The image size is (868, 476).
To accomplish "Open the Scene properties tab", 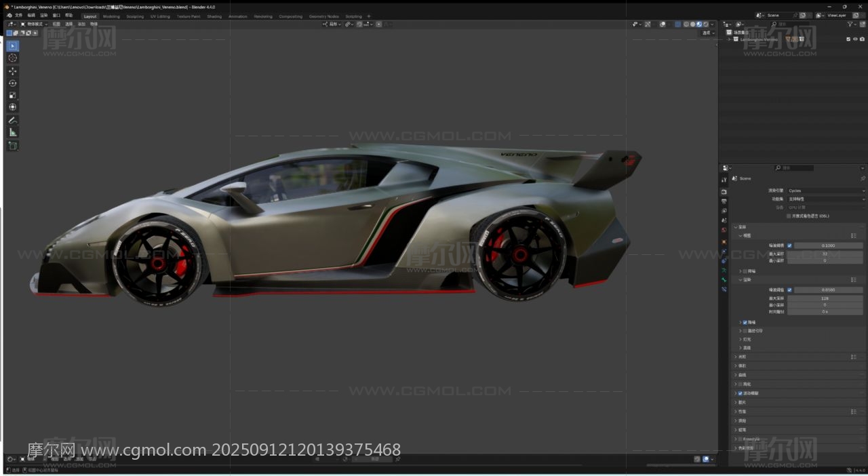I will 724,221.
